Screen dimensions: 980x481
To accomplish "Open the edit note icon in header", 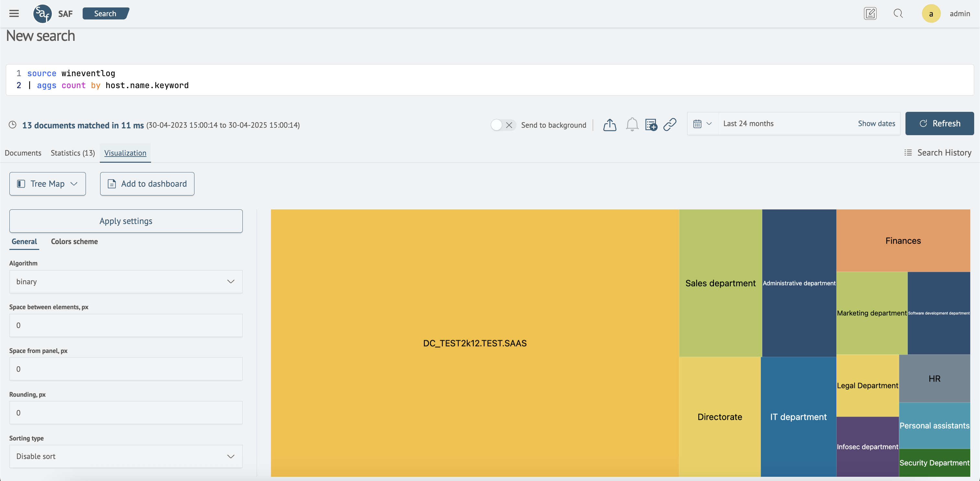I will pos(870,14).
